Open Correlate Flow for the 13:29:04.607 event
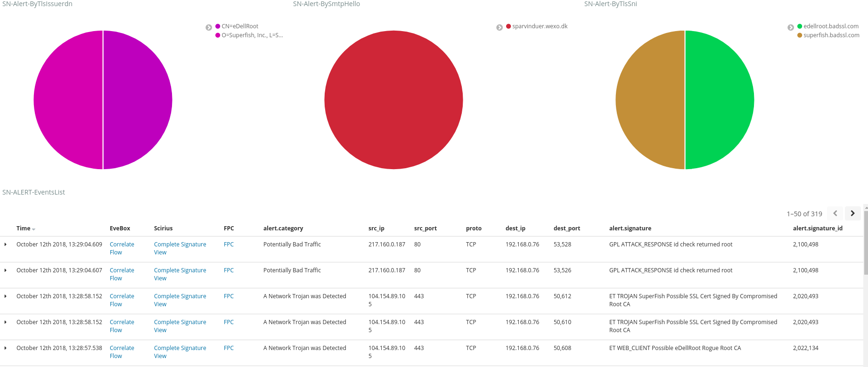Screen dimensions: 868x367 tap(122, 274)
